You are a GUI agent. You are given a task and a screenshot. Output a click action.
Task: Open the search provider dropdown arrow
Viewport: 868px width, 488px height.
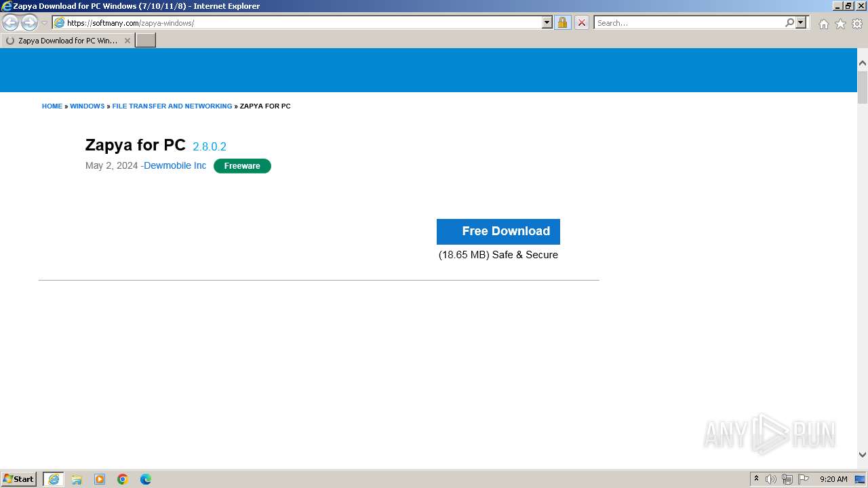pyautogui.click(x=801, y=23)
